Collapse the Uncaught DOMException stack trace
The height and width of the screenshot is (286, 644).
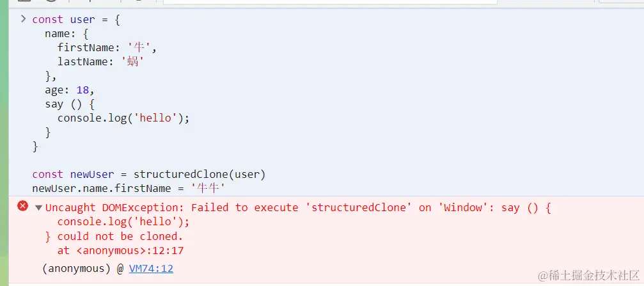pos(38,207)
